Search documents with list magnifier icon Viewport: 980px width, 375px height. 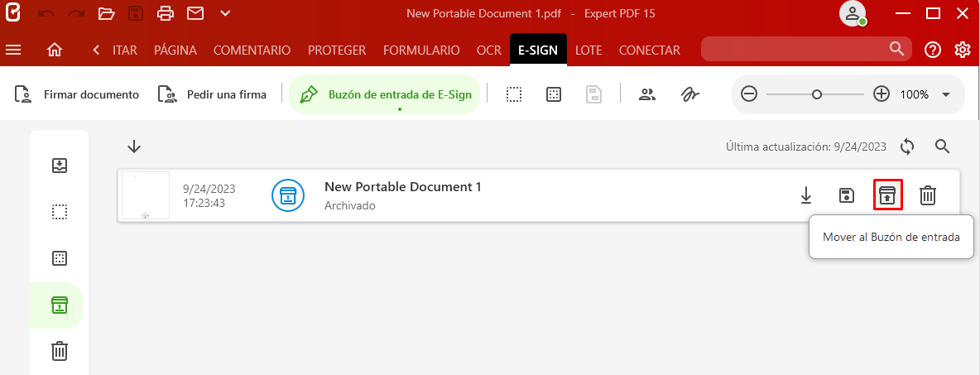943,147
